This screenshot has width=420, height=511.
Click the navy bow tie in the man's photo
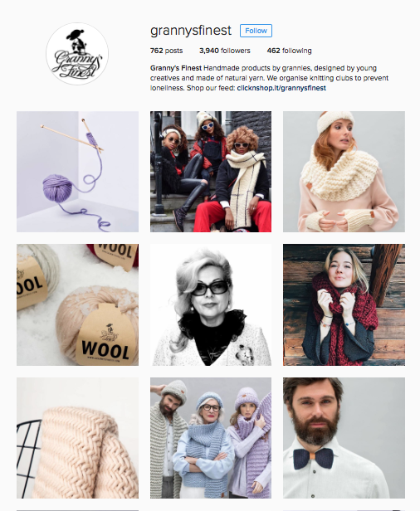(x=313, y=458)
